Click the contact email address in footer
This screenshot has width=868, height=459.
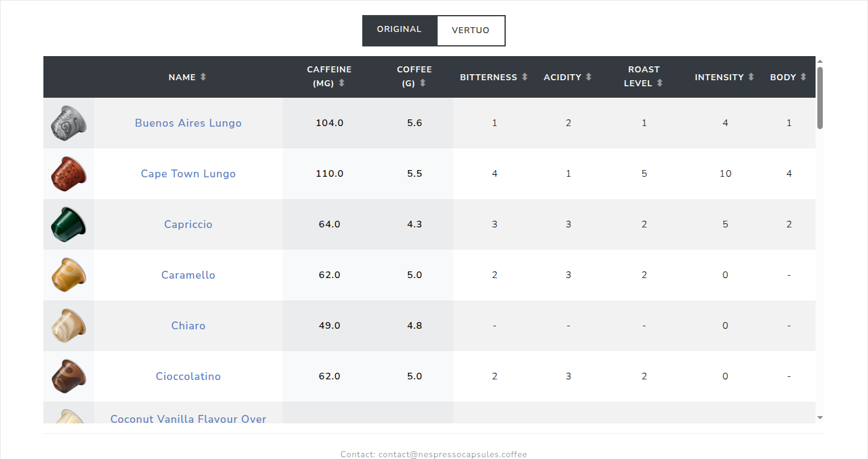coord(453,454)
